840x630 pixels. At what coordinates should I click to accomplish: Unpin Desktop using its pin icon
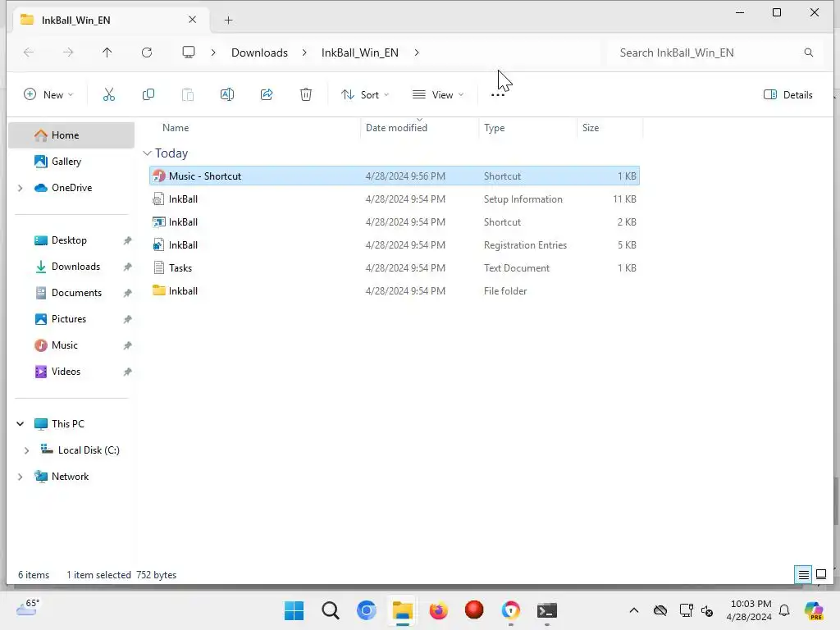pyautogui.click(x=127, y=240)
